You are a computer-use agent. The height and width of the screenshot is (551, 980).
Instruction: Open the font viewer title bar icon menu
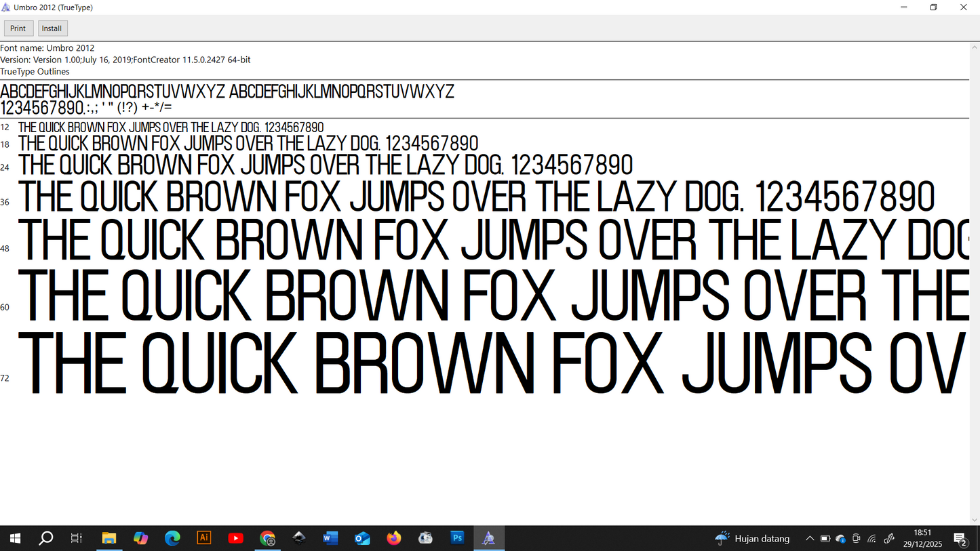pyautogui.click(x=6, y=7)
